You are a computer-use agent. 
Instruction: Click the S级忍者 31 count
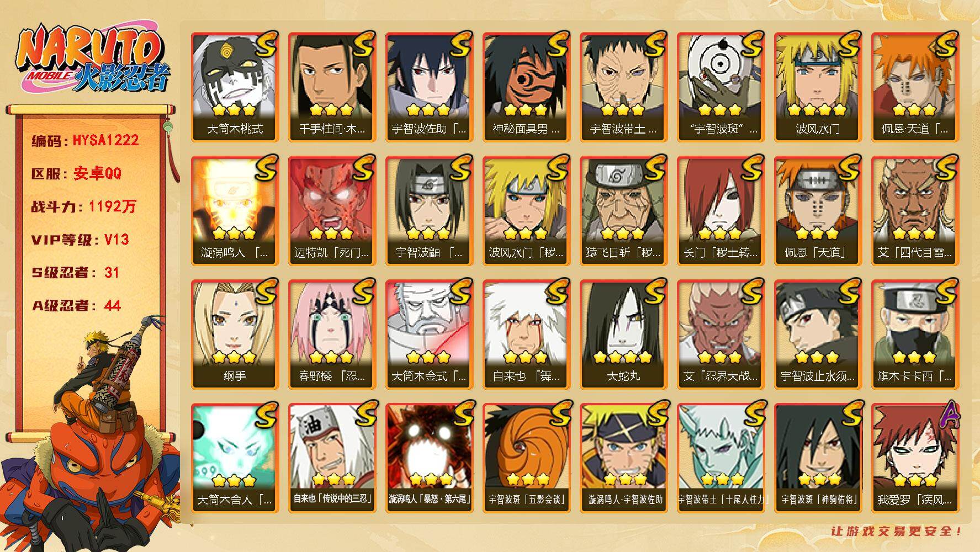[x=76, y=273]
